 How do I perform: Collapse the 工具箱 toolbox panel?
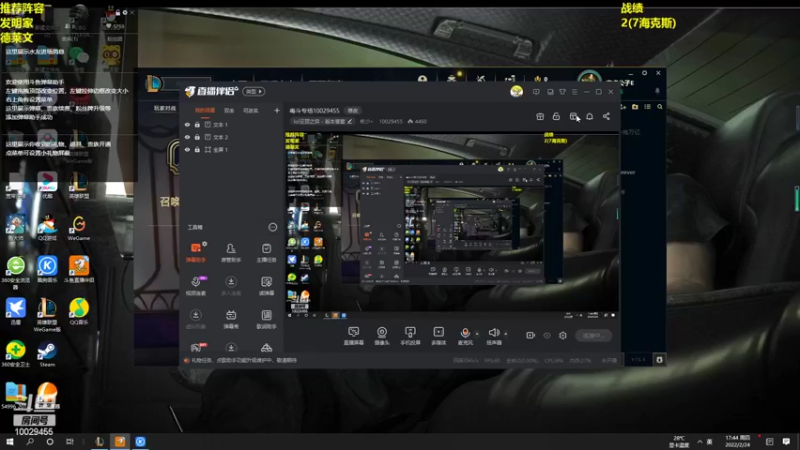[272, 227]
